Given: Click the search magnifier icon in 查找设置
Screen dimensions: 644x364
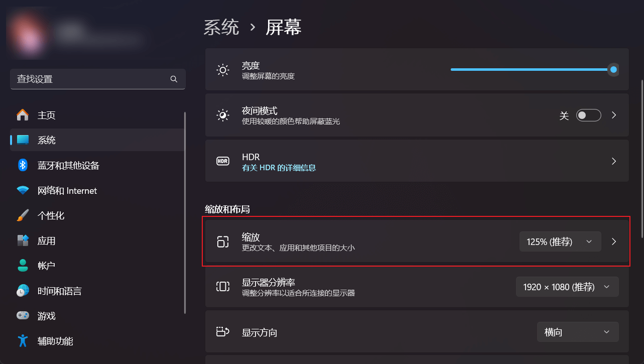Looking at the screenshot, I should pyautogui.click(x=174, y=79).
